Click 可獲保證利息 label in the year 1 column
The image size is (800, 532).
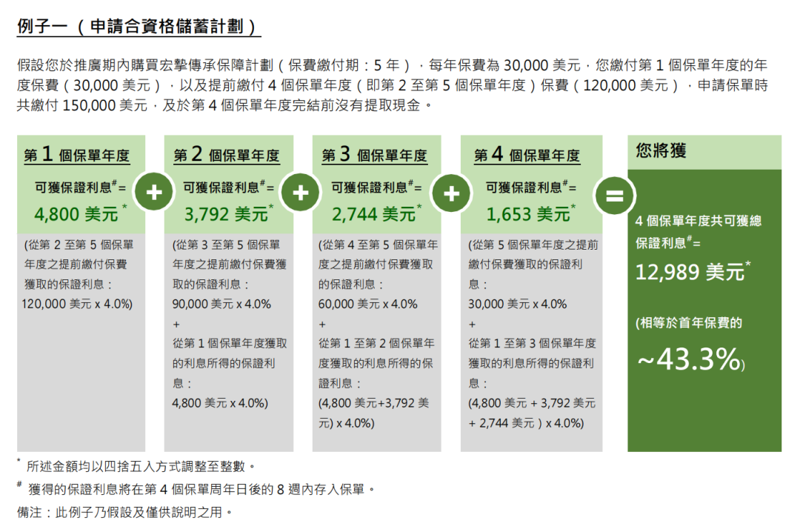(79, 187)
